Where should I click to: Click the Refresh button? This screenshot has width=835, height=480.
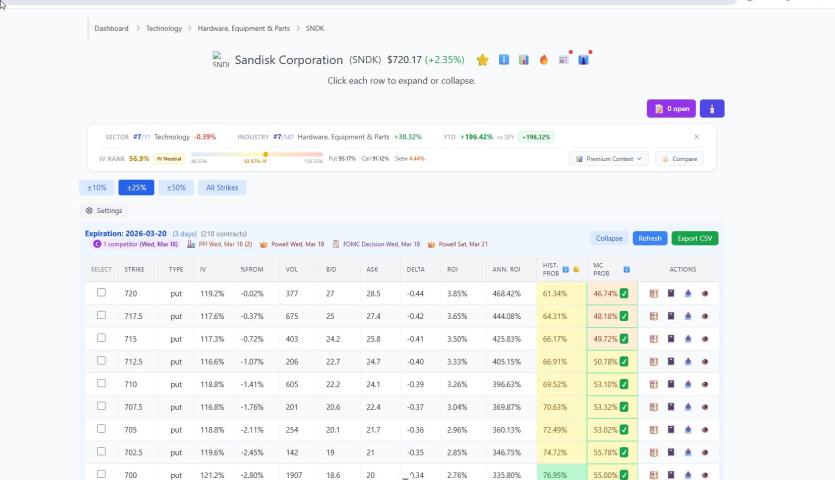[x=650, y=238]
